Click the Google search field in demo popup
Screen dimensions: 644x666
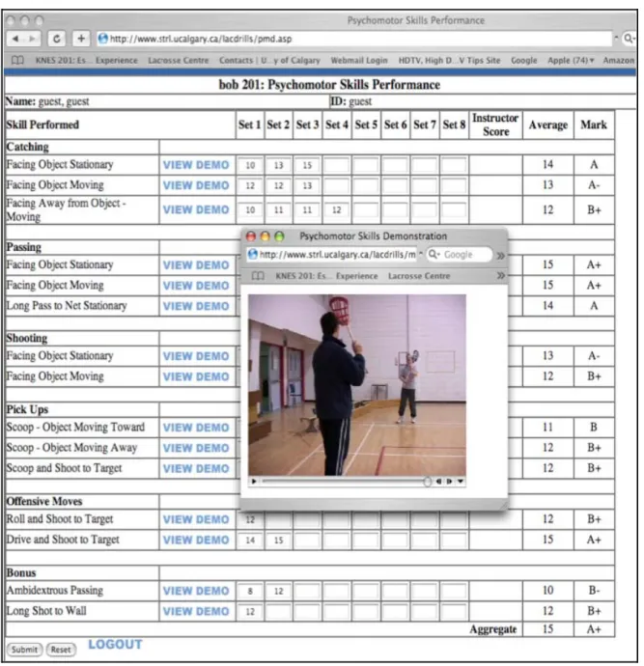460,255
